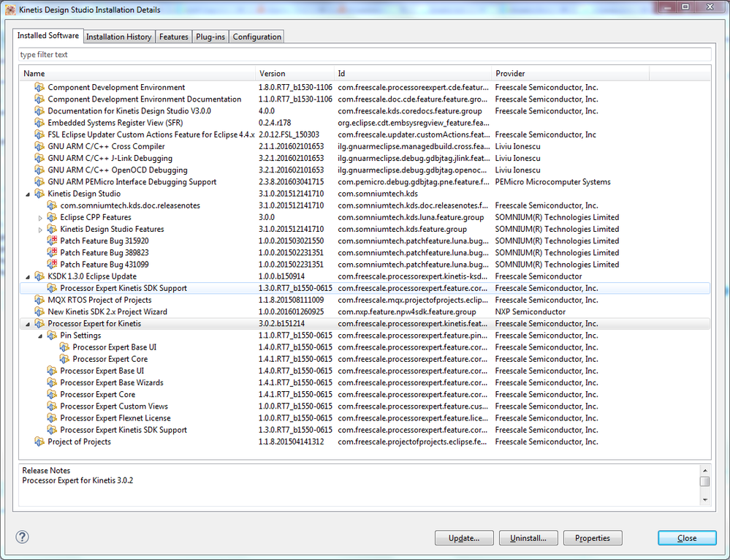Click the Processor Expert for Kinetis icon
The height and width of the screenshot is (560, 730).
pos(39,324)
